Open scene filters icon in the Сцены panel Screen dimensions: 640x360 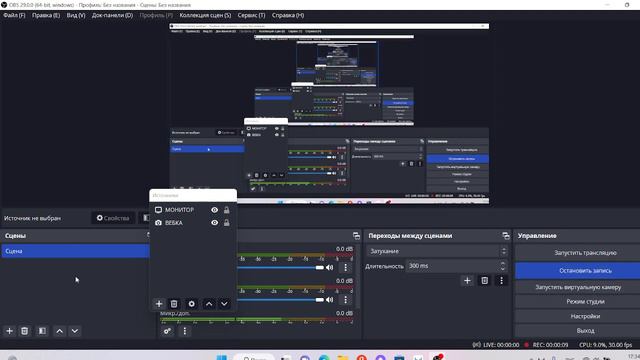[x=42, y=331]
